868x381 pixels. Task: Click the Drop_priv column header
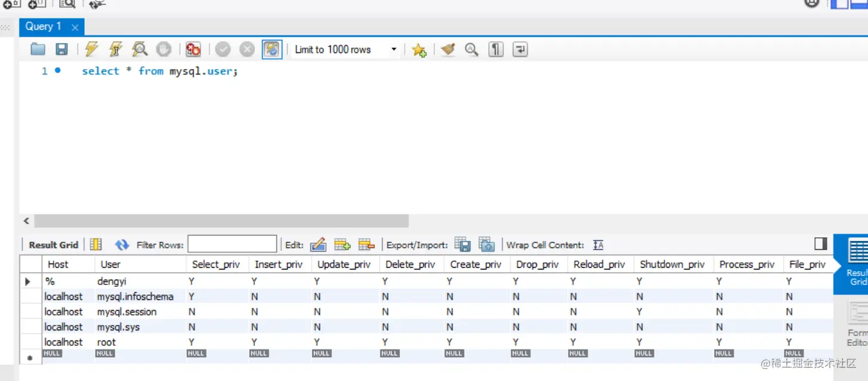pyautogui.click(x=537, y=264)
